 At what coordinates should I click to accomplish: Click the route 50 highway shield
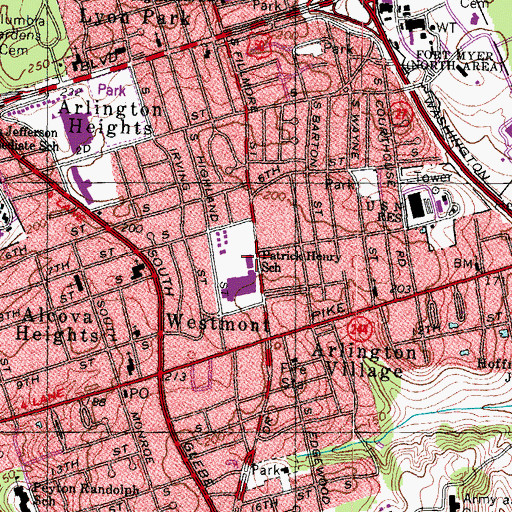click(x=260, y=47)
